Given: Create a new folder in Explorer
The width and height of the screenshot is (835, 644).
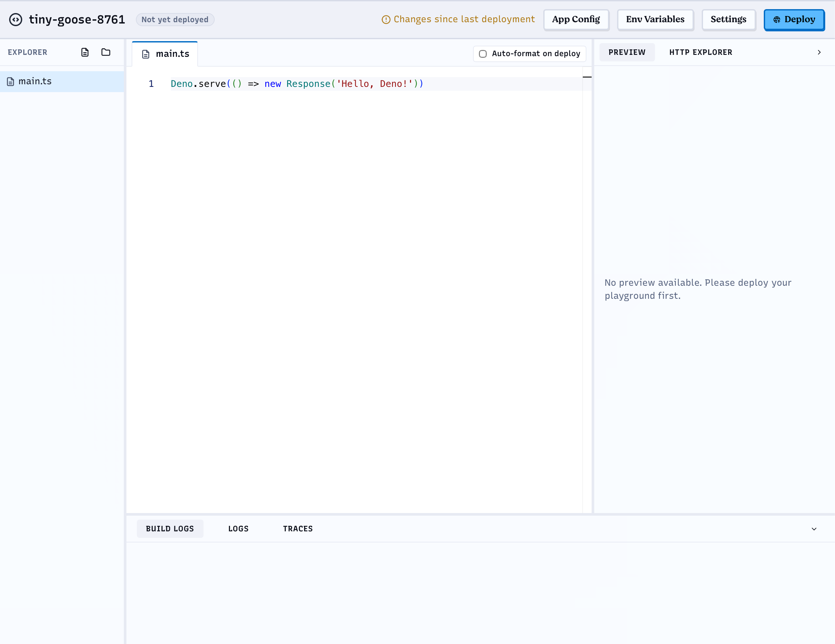Looking at the screenshot, I should tap(106, 52).
